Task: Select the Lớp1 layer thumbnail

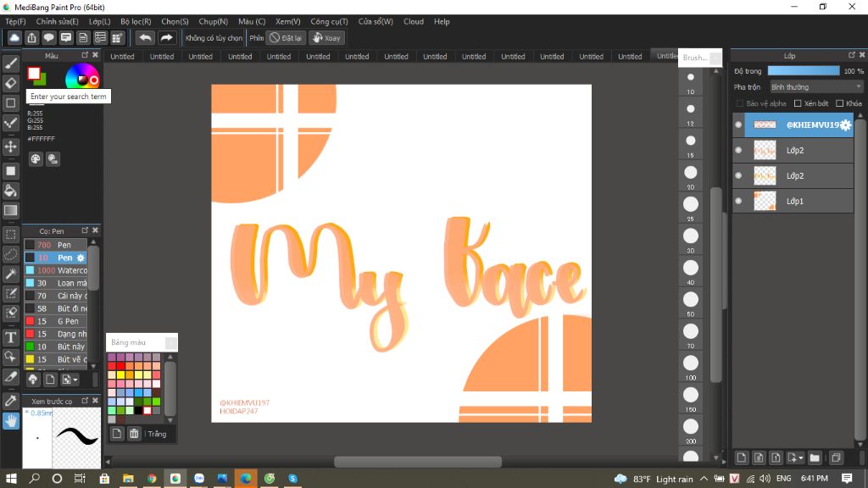Action: (765, 201)
